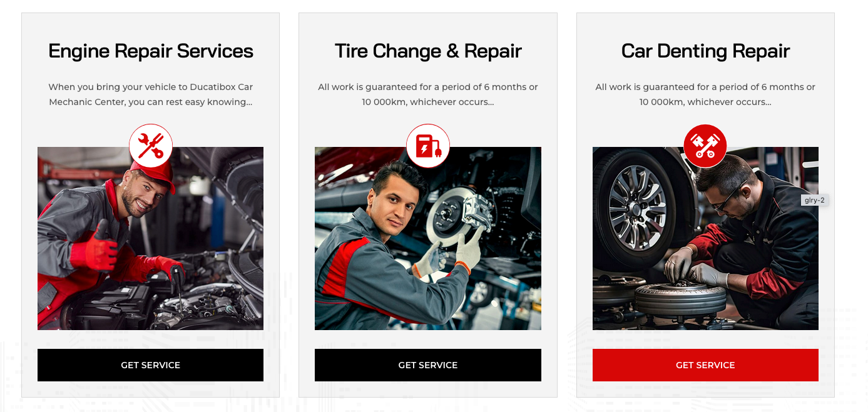Select the Ducatibox Car Mechanic Center description

click(x=151, y=94)
